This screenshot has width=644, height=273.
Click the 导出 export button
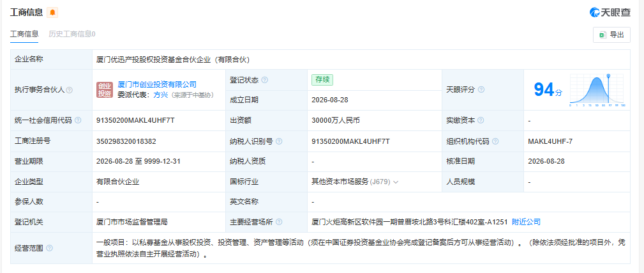(611, 35)
